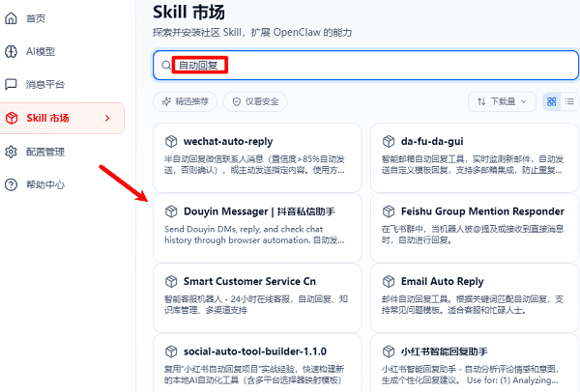Select 配置管理 in the sidebar

tap(46, 152)
